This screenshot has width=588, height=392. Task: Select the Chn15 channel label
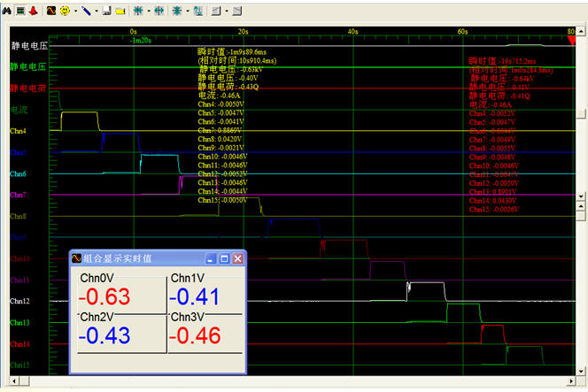click(19, 365)
